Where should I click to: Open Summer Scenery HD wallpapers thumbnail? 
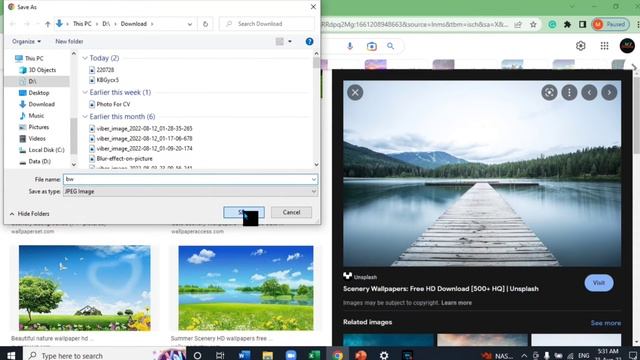point(246,288)
